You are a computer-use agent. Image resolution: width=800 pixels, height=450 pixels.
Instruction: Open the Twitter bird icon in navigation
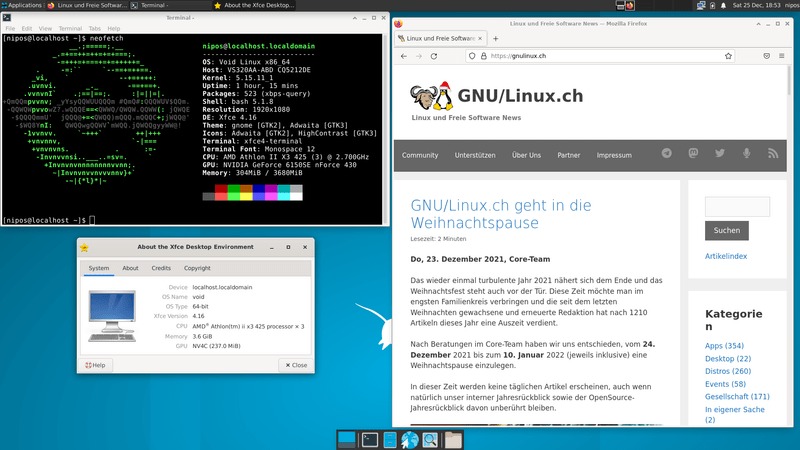[720, 153]
